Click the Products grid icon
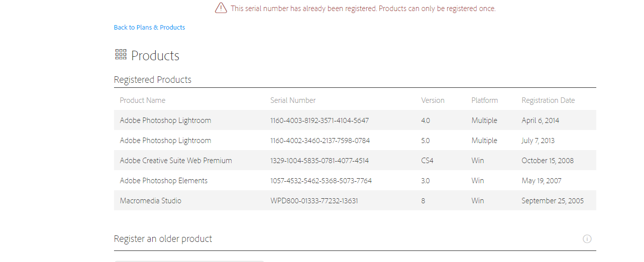The width and height of the screenshot is (644, 262). pyautogui.click(x=121, y=55)
